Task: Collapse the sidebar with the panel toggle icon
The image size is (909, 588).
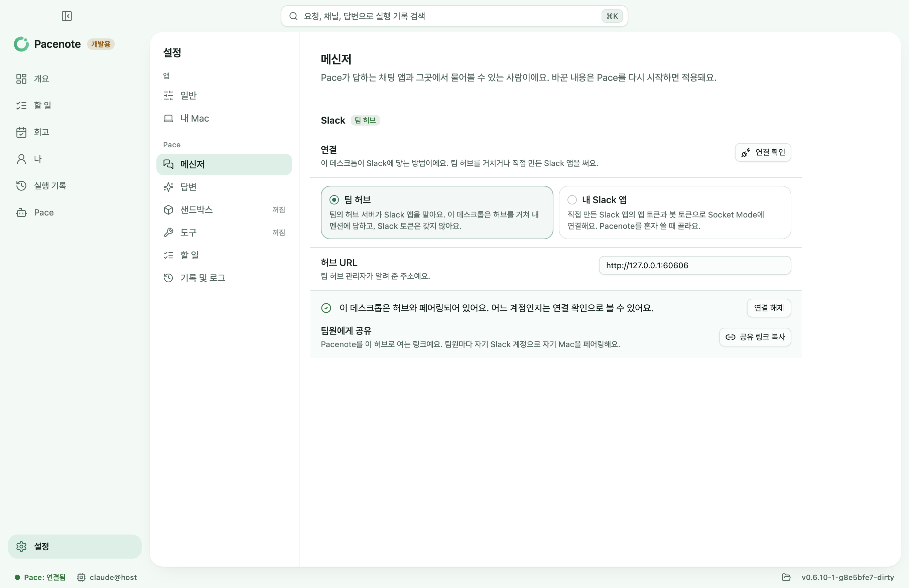Action: (x=67, y=16)
